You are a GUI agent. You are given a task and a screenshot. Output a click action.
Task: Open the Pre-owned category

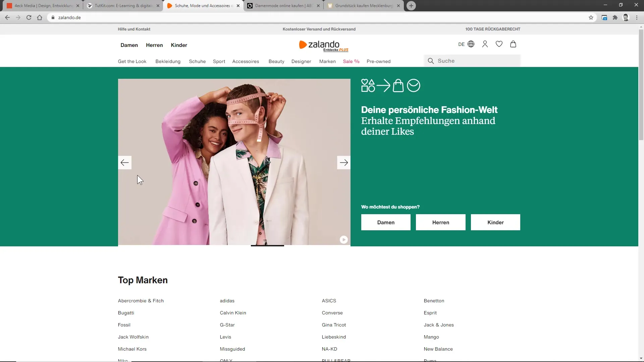(379, 61)
